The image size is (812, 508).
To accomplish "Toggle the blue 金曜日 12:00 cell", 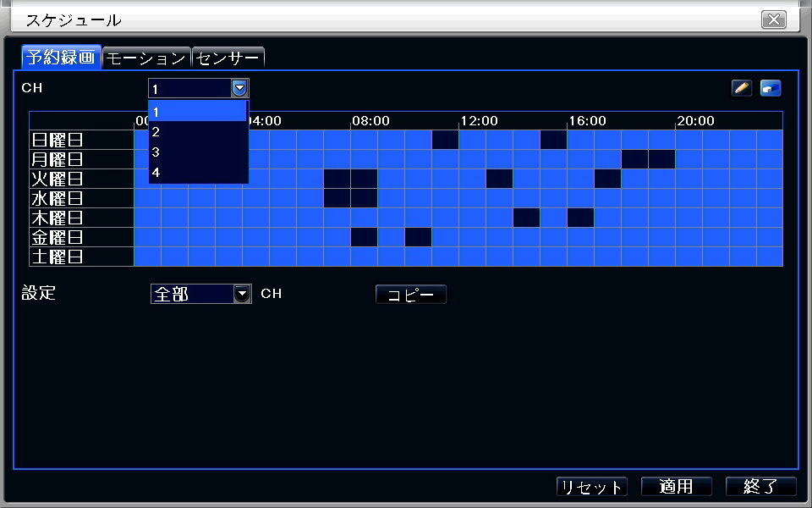I will 472,237.
